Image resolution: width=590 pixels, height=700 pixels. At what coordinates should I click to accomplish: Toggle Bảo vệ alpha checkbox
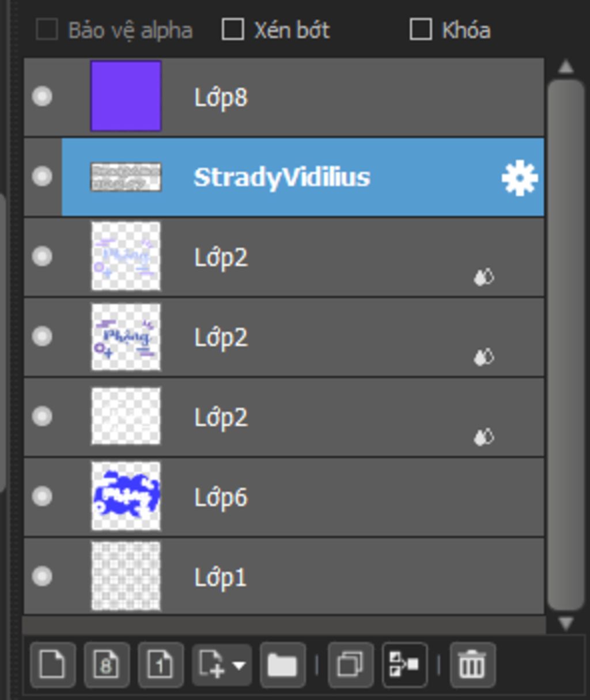[x=47, y=29]
